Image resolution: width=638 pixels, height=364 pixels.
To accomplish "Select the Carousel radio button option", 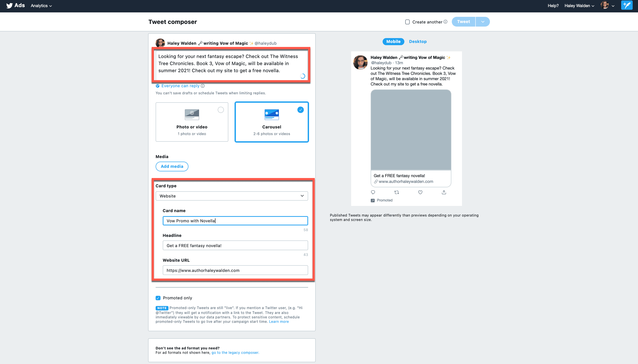I will 301,110.
